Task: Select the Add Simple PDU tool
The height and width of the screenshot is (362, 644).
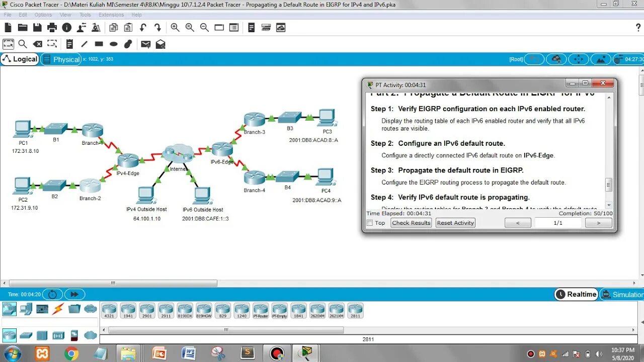Action: 145,44
